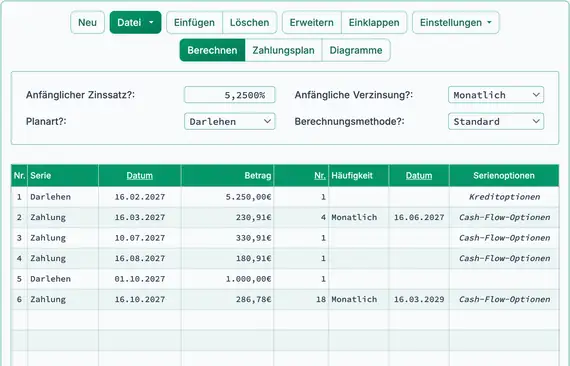Open Cash-Flow-Optionen for row 6
Viewport: 570px width, 366px height.
504,299
